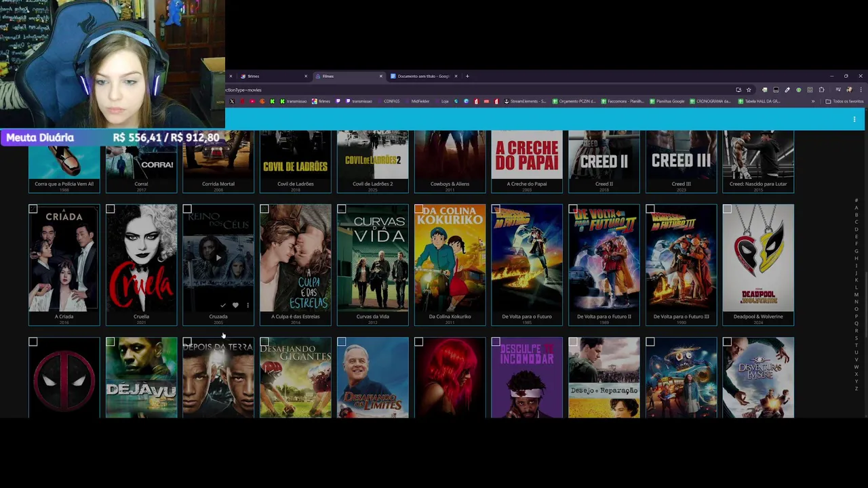This screenshot has height=488, width=868.
Task: Open the Loja bookmark
Action: tap(441, 101)
